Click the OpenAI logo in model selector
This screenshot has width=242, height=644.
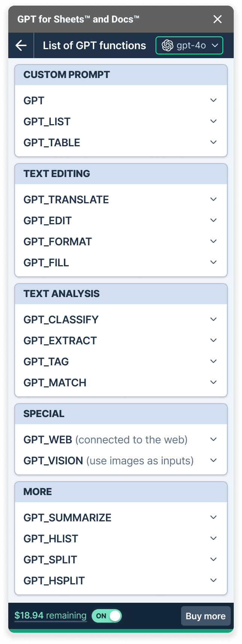[167, 46]
